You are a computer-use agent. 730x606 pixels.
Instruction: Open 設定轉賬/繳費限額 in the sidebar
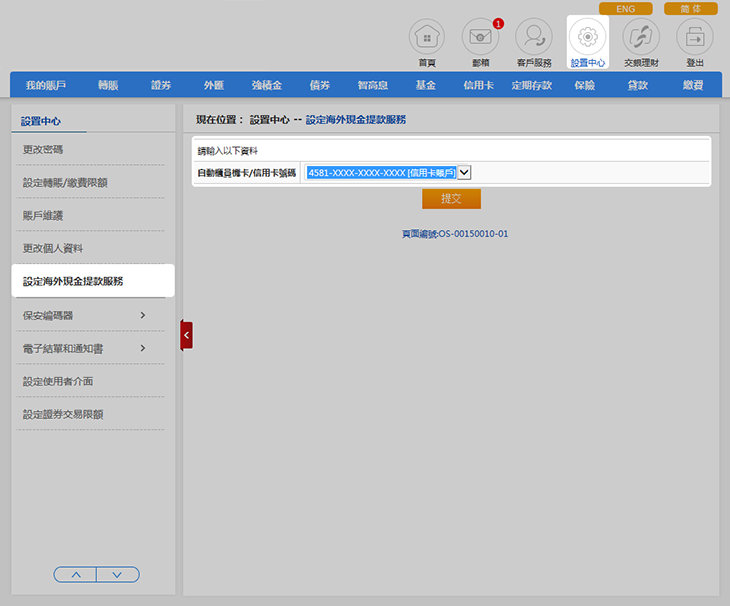coord(65,182)
